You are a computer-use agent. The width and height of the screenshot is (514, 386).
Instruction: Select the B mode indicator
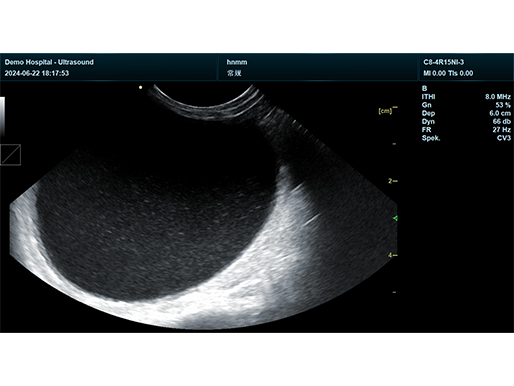pyautogui.click(x=424, y=88)
